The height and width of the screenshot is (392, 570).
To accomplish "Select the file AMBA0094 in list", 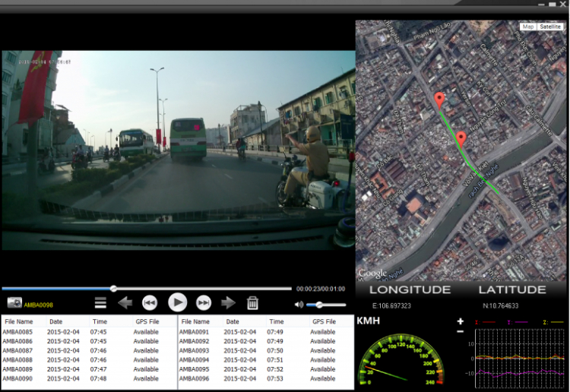I will pyautogui.click(x=265, y=359).
